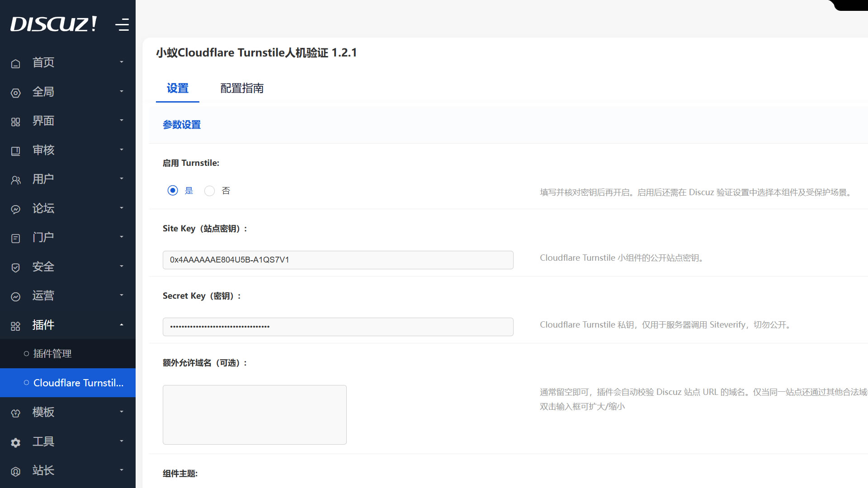The width and height of the screenshot is (868, 488).
Task: Click the 额外允许域名（可选）label
Action: click(205, 363)
